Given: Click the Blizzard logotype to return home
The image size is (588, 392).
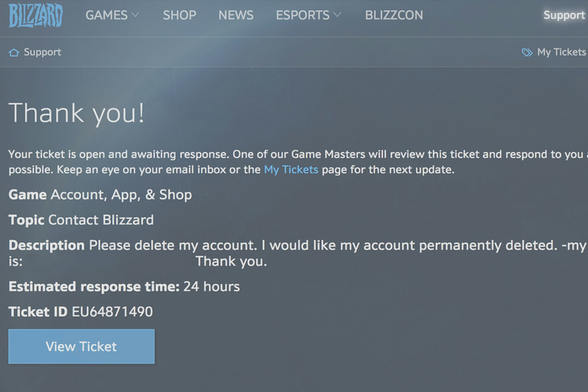Looking at the screenshot, I should (35, 16).
